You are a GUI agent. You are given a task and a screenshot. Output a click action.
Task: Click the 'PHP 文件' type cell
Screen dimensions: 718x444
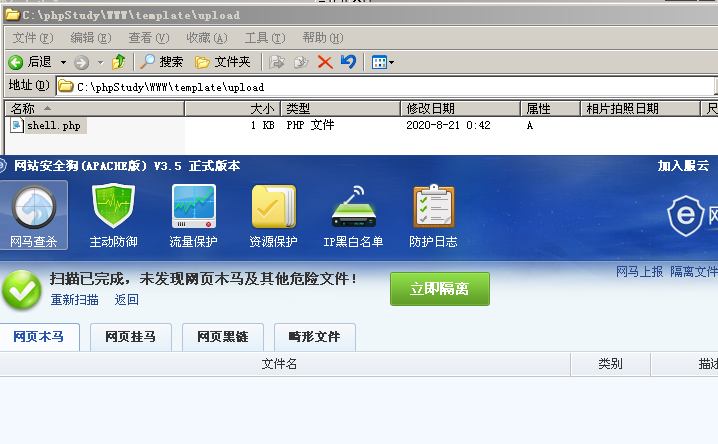coord(310,125)
